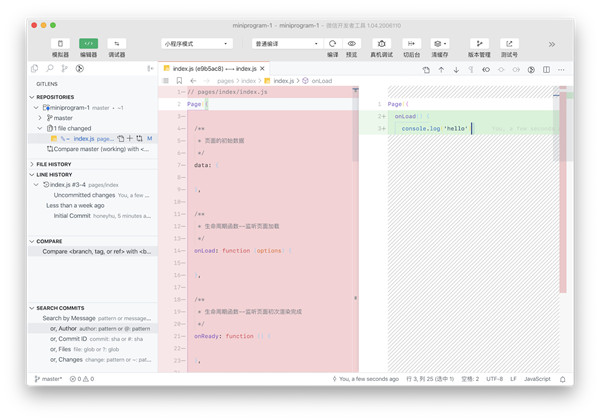Click the 清缓存 clear cache icon
Screen dimensions: 600x420
click(439, 44)
